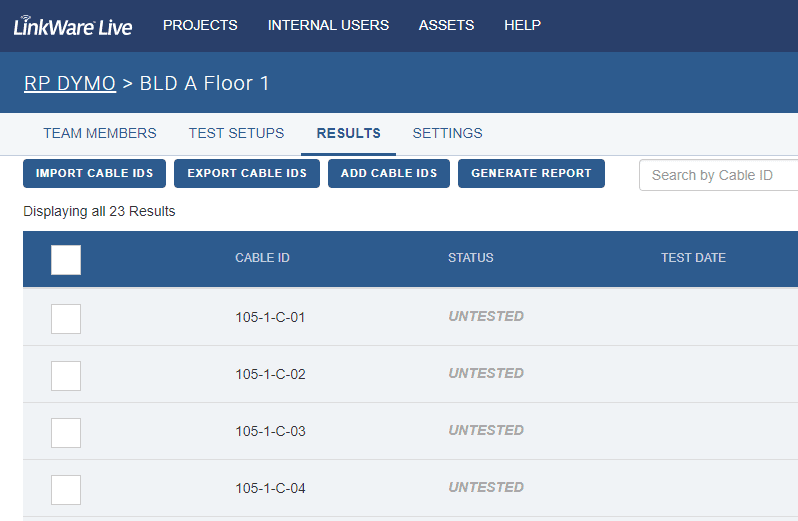Open the Internal Users menu

pyautogui.click(x=328, y=26)
